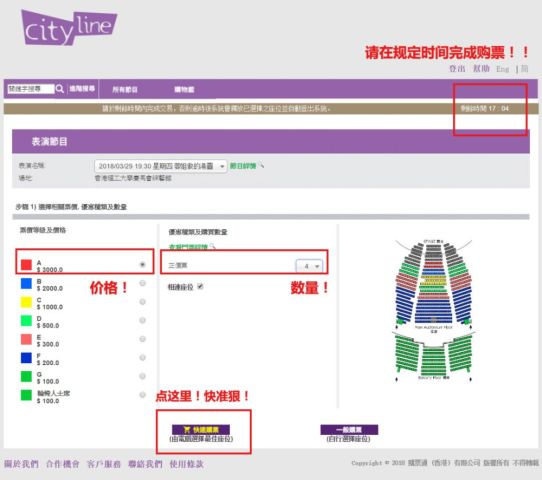This screenshot has height=480, width=542.
Task: Click the shopping cart quick purchase button
Action: [x=201, y=430]
